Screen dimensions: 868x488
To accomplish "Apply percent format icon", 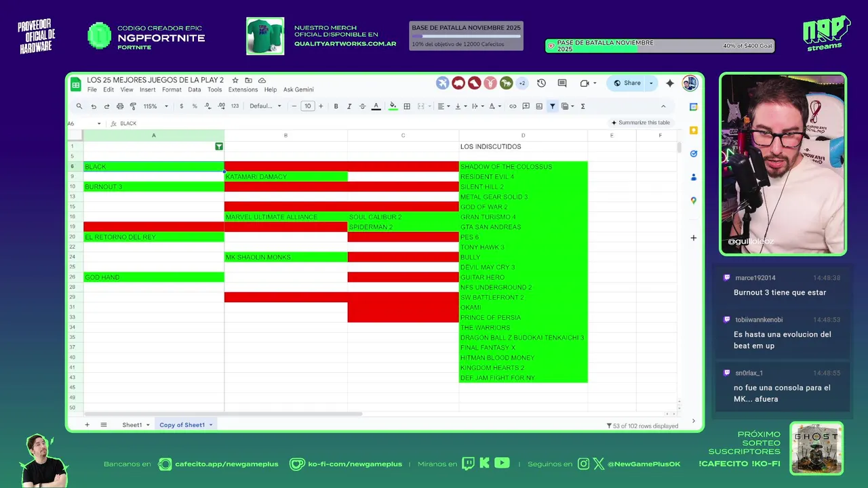I will [195, 106].
